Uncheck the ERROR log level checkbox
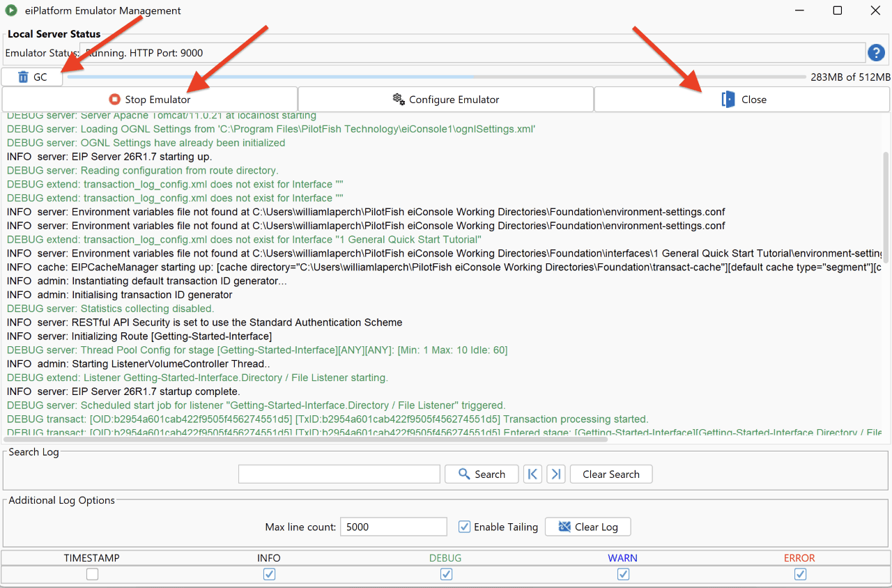 click(800, 575)
